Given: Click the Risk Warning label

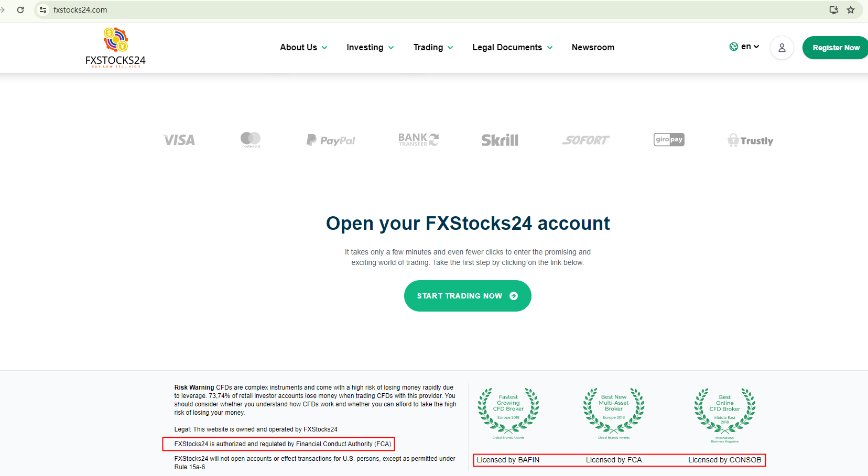Looking at the screenshot, I should (x=194, y=388).
